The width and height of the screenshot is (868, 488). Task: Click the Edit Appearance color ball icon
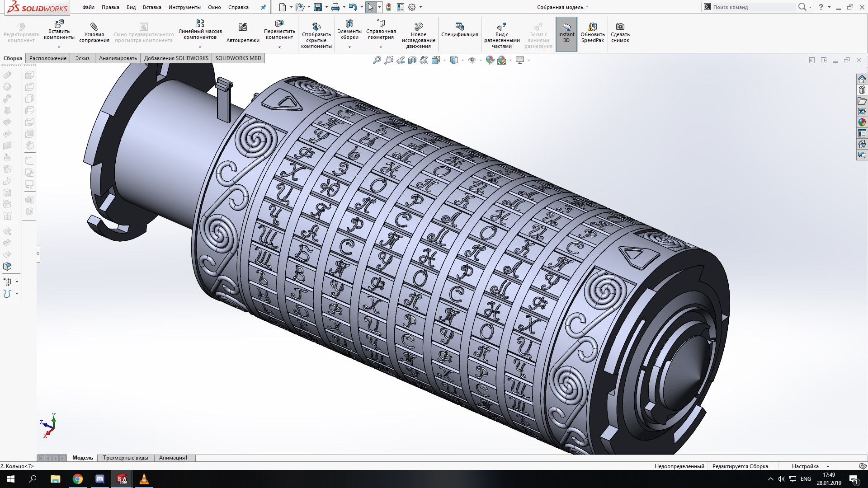(490, 60)
